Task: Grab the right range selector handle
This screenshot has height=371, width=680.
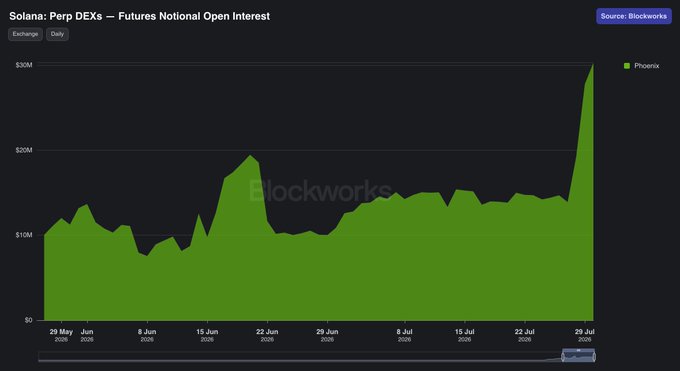Action: 594,357
